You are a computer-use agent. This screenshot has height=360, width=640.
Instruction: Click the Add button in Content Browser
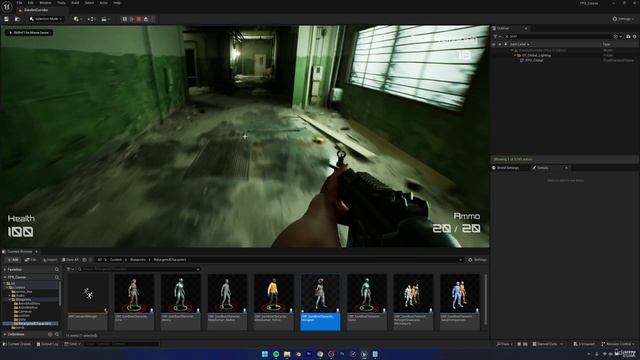point(13,260)
